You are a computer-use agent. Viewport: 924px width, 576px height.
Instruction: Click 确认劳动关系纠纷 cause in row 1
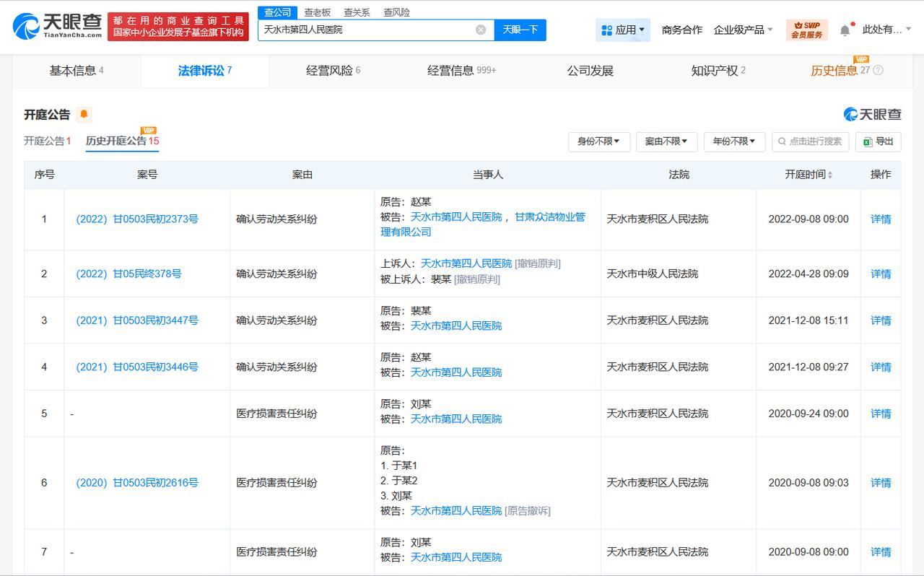pos(277,219)
